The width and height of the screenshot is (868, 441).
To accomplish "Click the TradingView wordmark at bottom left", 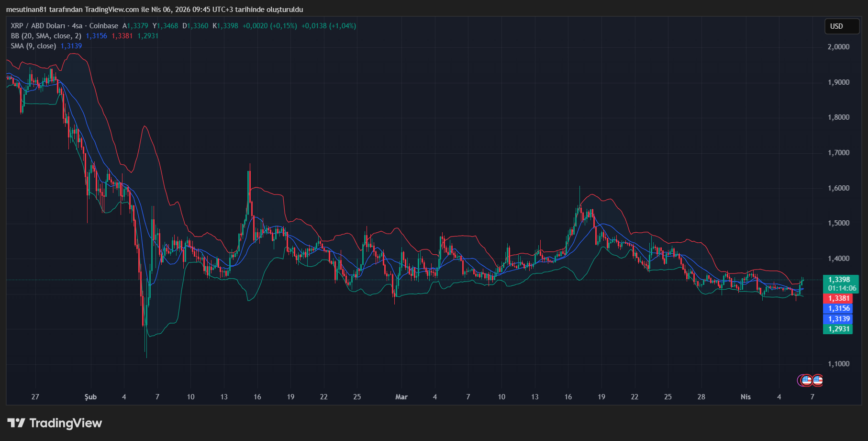I will 66,423.
